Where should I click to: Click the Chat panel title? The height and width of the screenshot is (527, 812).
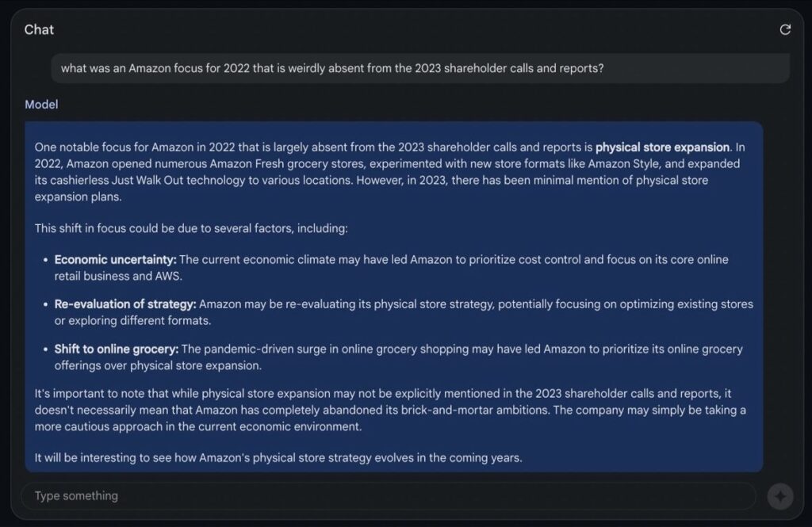coord(39,29)
